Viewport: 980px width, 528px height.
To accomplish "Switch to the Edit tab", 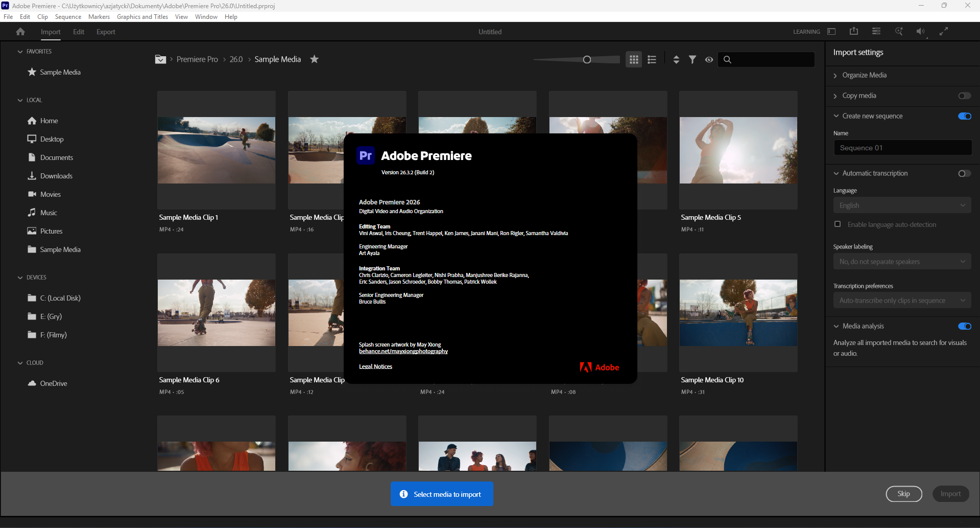I will click(79, 32).
